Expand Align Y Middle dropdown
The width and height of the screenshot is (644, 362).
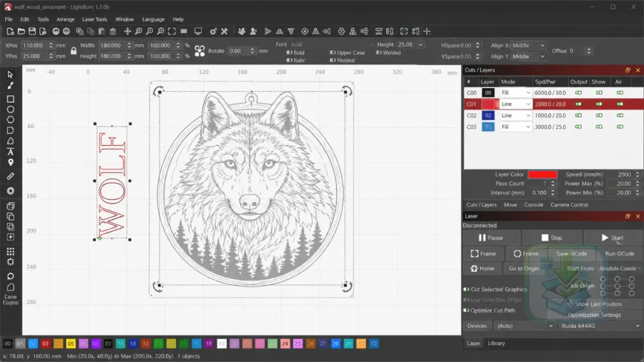click(x=528, y=56)
